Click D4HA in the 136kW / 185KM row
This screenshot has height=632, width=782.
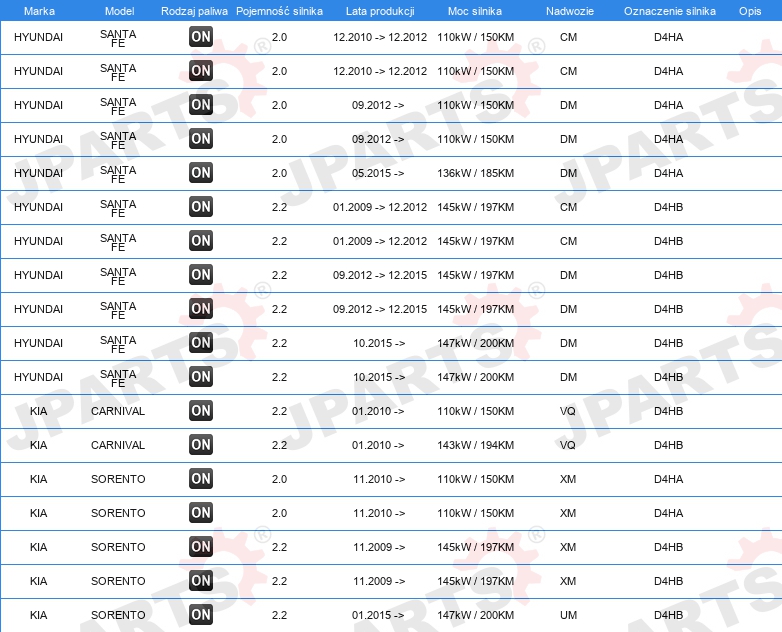[669, 173]
